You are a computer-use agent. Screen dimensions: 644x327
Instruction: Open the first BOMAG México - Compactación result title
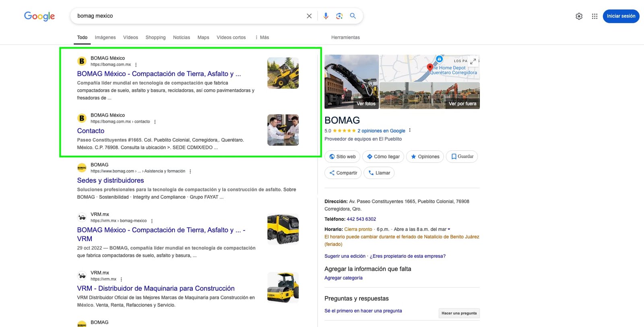pos(159,74)
